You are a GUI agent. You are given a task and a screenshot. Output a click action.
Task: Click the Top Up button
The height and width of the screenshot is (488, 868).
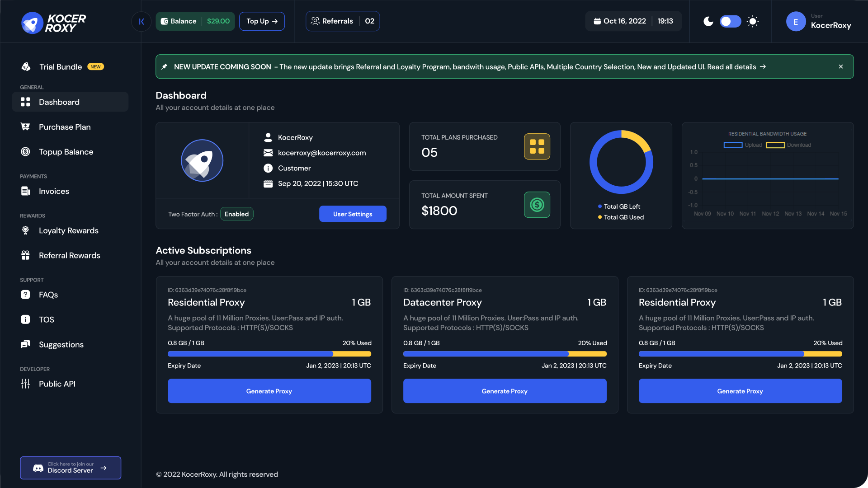click(x=262, y=21)
